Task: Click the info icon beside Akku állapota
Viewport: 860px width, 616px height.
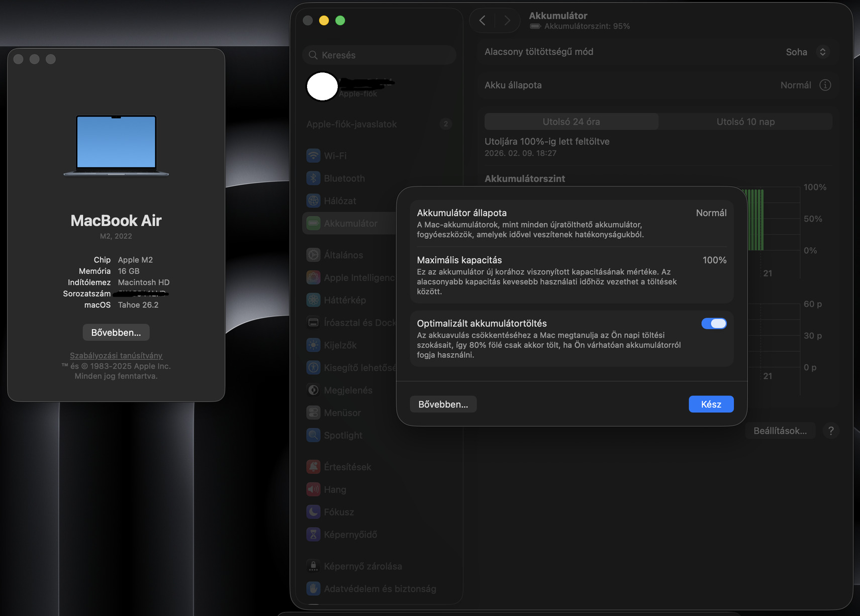Action: pos(825,85)
